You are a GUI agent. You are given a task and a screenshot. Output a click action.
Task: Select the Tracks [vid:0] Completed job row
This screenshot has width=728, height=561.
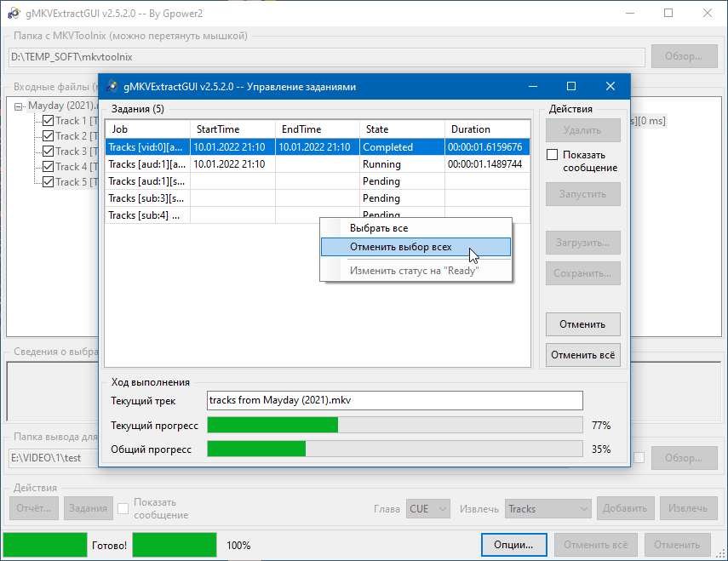[x=318, y=147]
